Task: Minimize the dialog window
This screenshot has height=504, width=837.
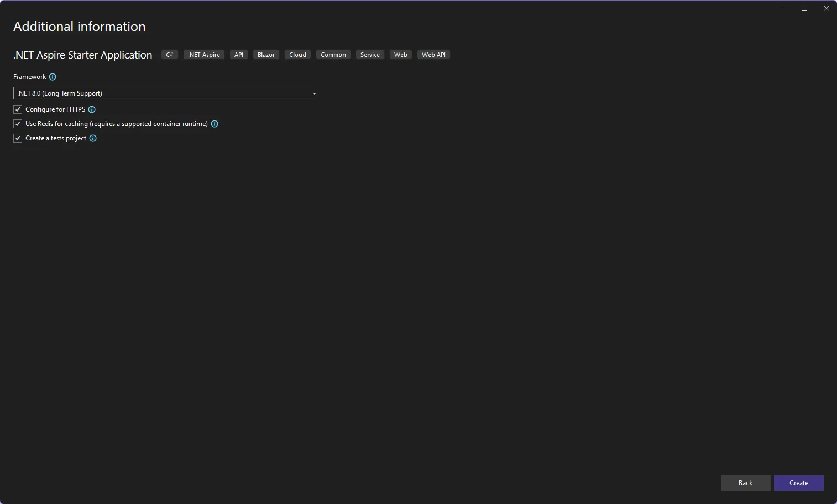Action: [x=782, y=8]
